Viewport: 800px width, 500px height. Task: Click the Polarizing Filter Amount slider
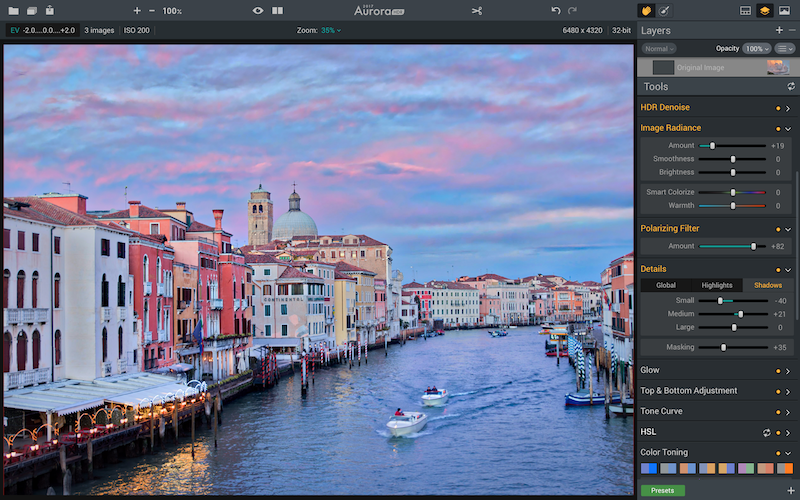coord(732,246)
